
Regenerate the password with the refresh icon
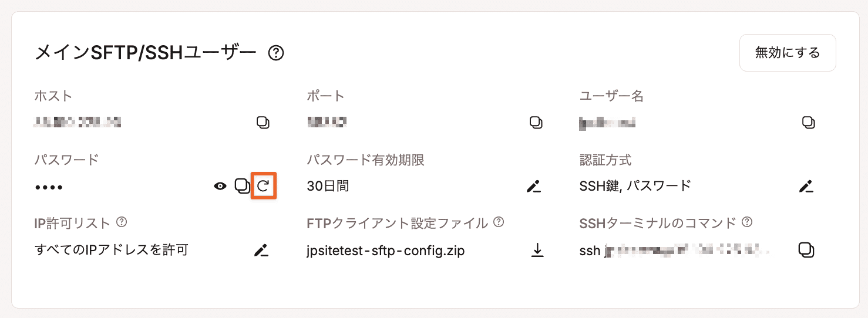pos(264,187)
